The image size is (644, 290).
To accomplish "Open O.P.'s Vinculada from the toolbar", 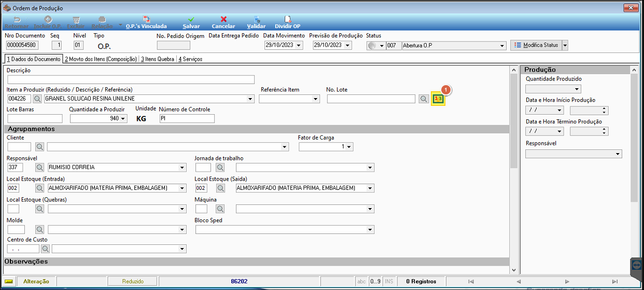I will tap(146, 22).
